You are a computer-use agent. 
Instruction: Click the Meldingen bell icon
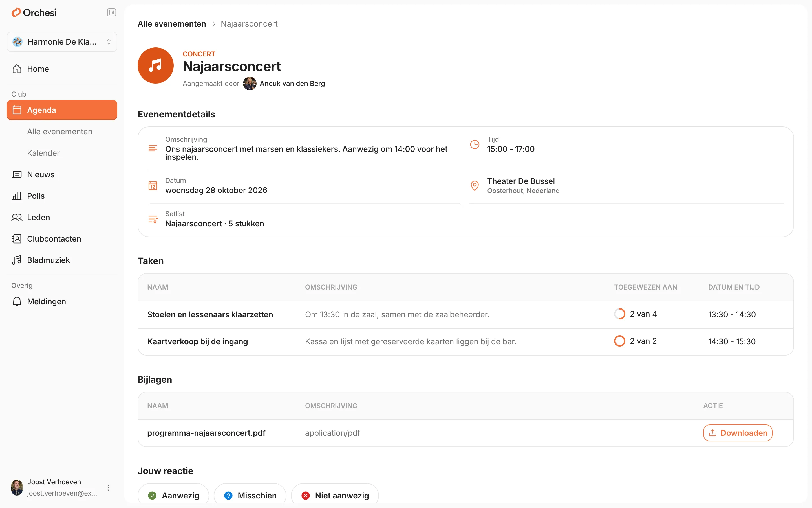[x=17, y=301]
